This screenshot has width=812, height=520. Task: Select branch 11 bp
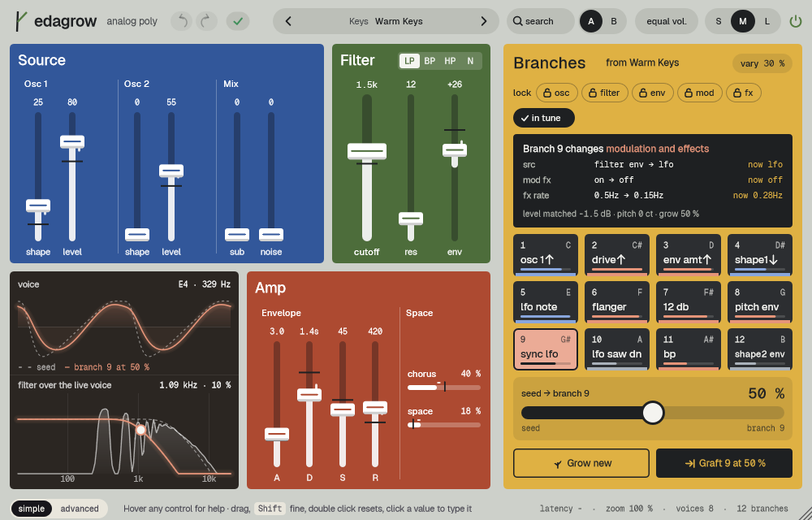click(689, 349)
